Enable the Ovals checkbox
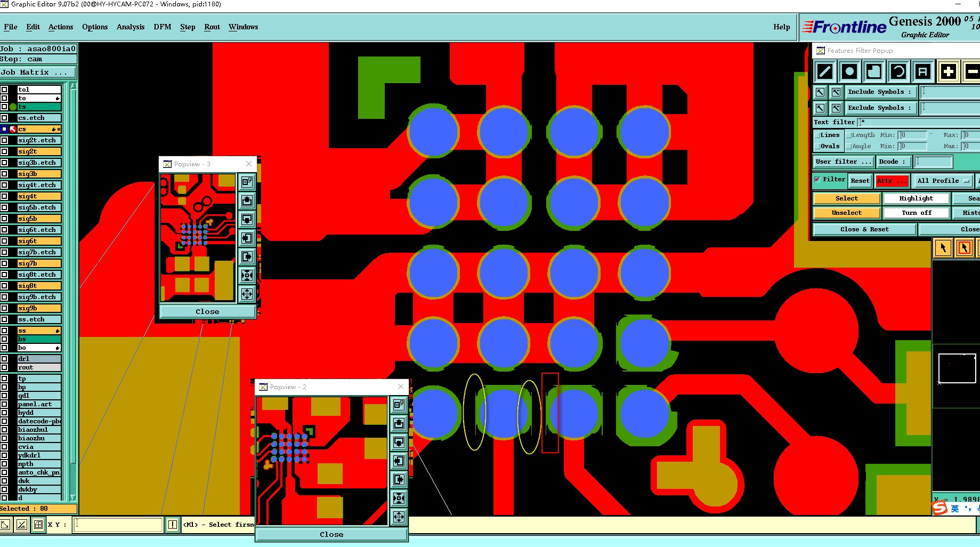 tap(817, 147)
